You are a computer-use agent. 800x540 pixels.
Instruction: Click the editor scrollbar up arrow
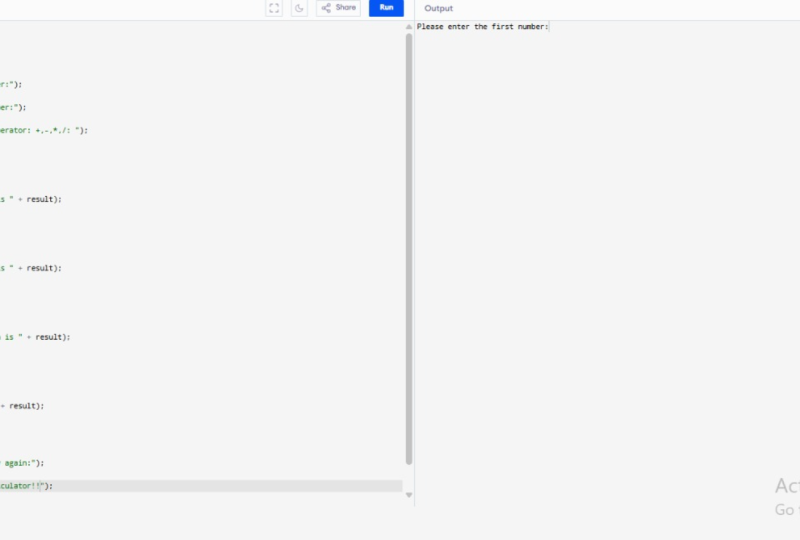tap(409, 27)
